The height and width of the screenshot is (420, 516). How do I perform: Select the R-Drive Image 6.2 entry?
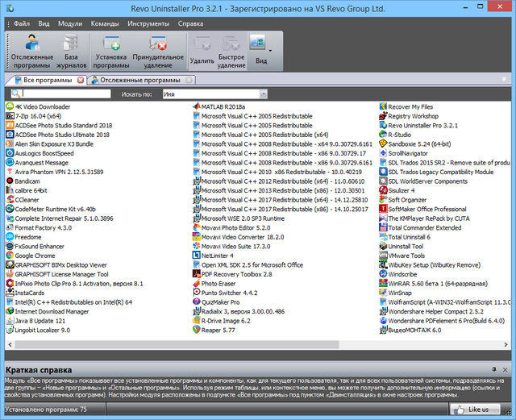point(221,321)
